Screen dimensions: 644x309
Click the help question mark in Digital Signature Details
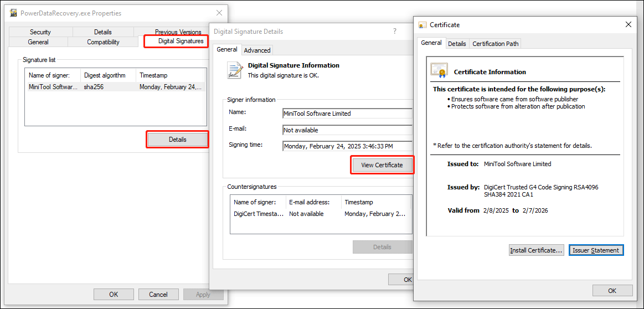(x=395, y=31)
